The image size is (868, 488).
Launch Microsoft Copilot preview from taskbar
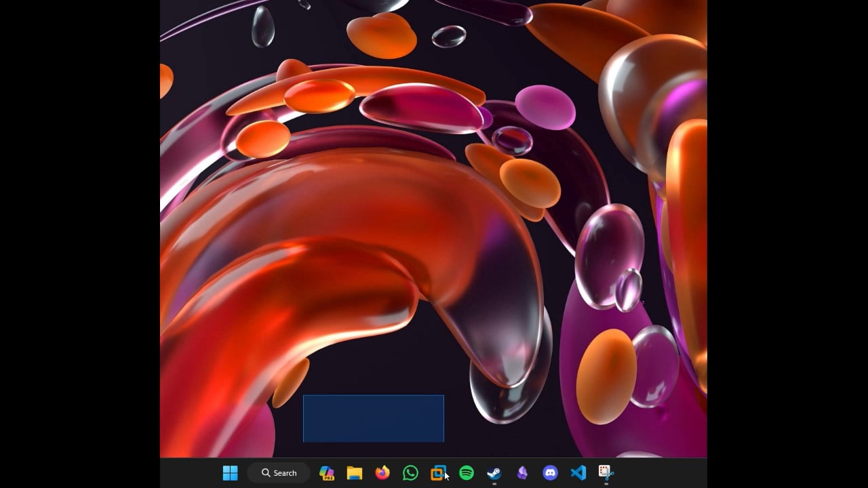[327, 473]
